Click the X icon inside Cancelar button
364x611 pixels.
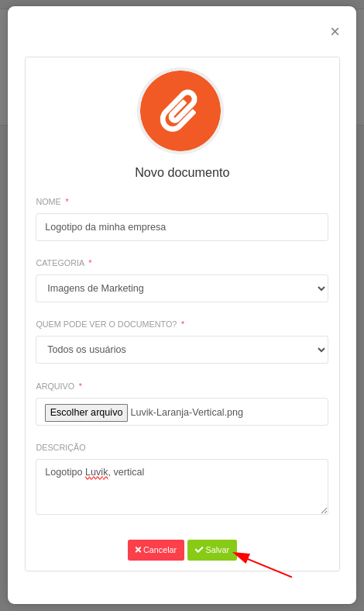pos(138,550)
